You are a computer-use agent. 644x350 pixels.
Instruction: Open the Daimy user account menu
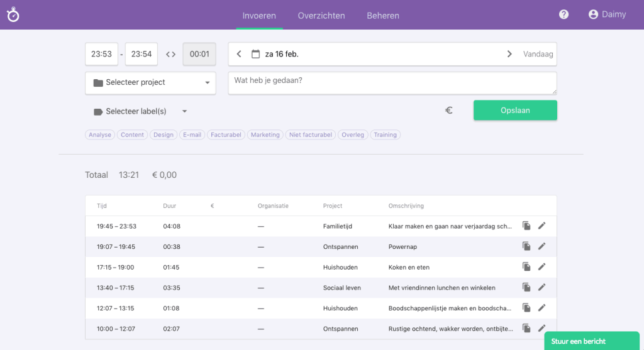[x=607, y=14]
